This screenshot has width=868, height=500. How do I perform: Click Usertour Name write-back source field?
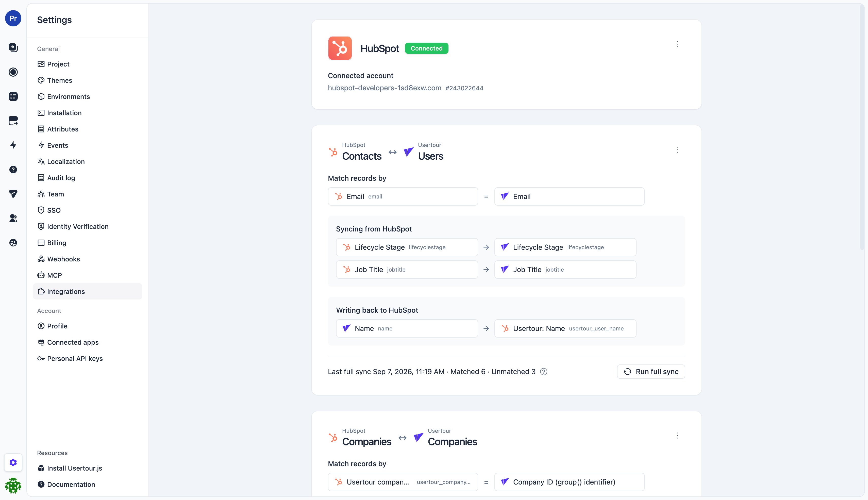tap(407, 328)
